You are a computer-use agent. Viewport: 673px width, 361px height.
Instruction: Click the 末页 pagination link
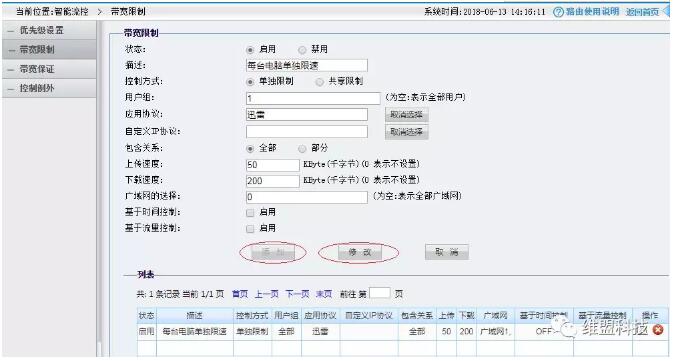324,294
